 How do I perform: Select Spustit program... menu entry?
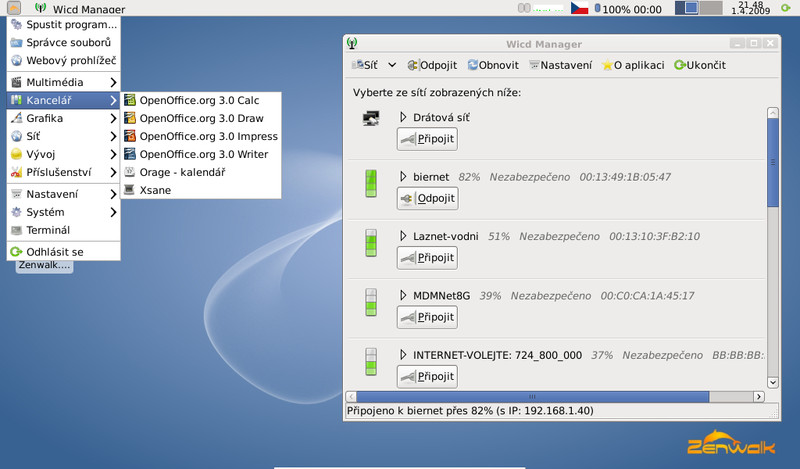click(x=64, y=24)
